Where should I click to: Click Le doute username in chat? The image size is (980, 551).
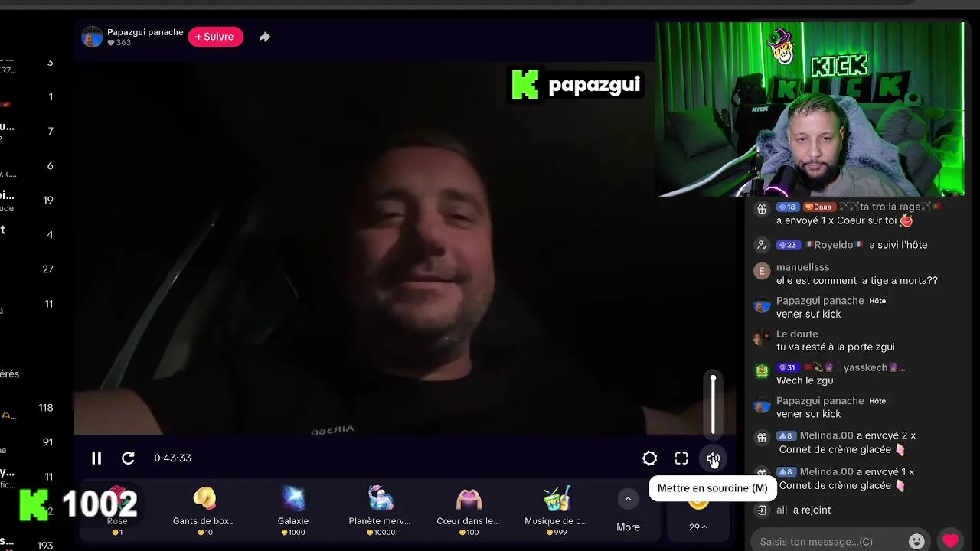797,334
